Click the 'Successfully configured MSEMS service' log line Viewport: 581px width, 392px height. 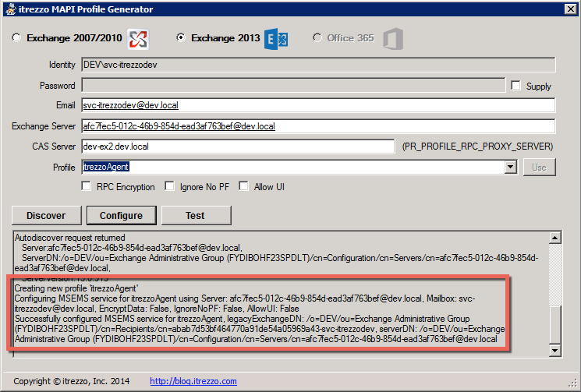coord(260,329)
